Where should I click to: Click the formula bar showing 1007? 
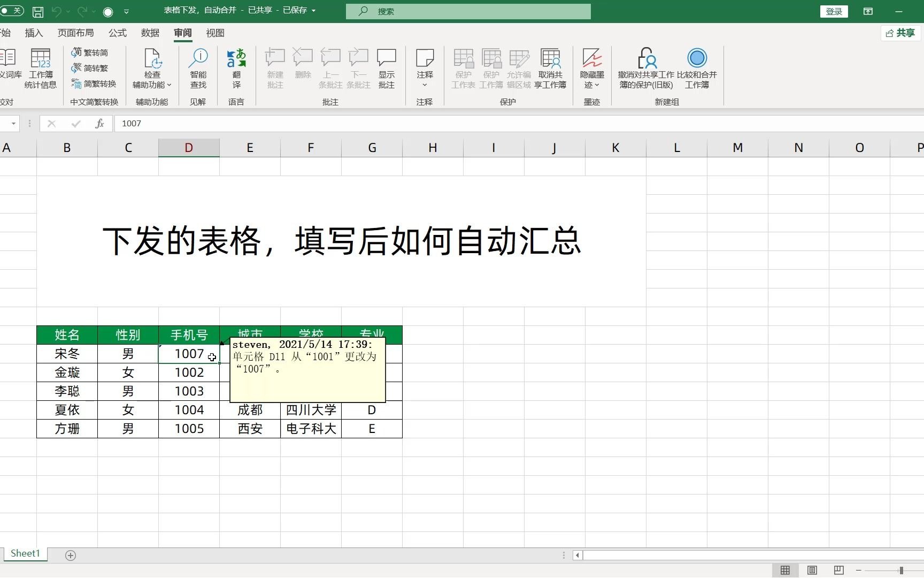tap(519, 124)
